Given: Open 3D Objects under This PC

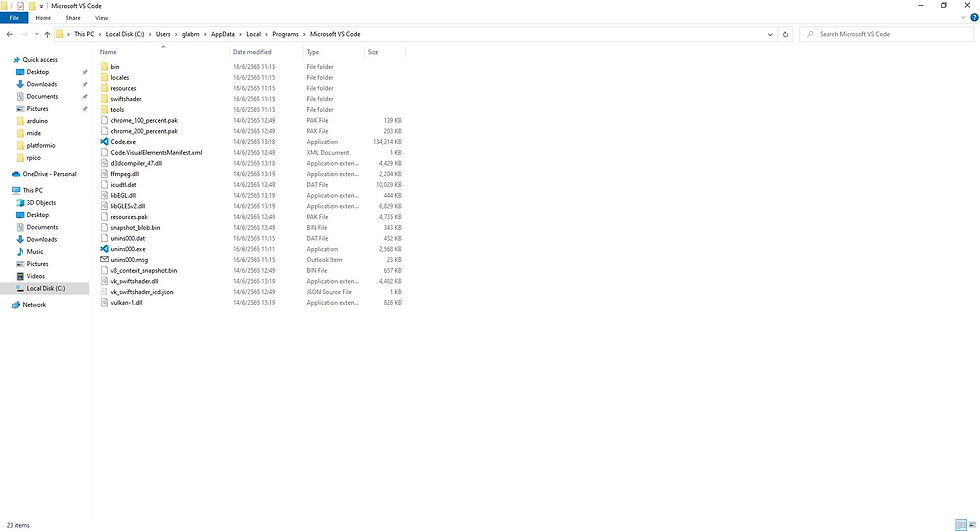Looking at the screenshot, I should point(41,203).
